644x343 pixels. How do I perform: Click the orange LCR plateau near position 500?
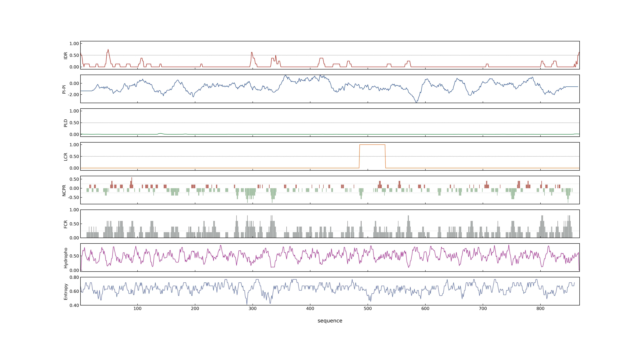[x=372, y=145]
